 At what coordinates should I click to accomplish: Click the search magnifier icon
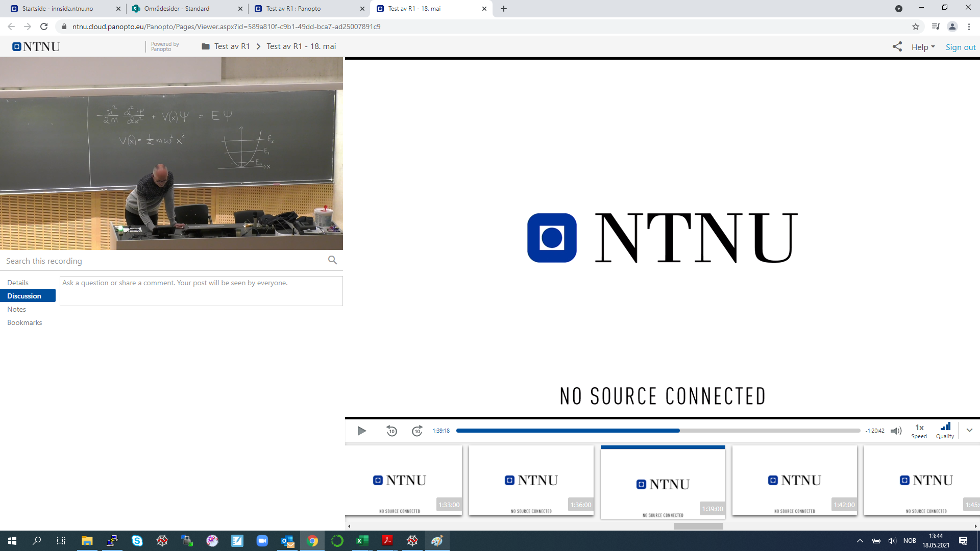point(332,260)
